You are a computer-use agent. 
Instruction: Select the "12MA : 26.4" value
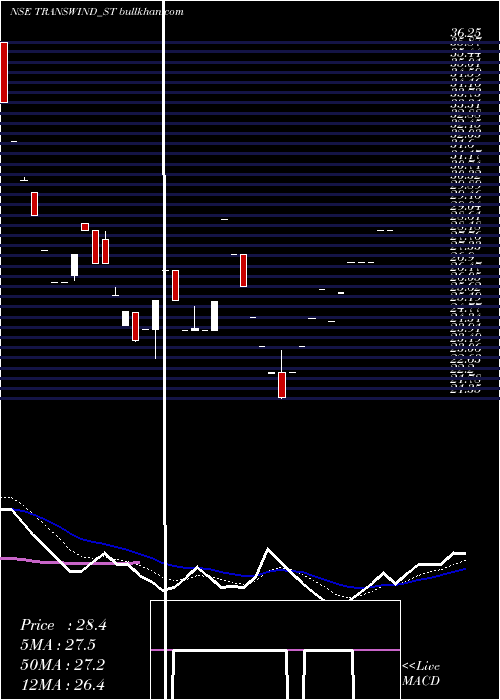62,684
